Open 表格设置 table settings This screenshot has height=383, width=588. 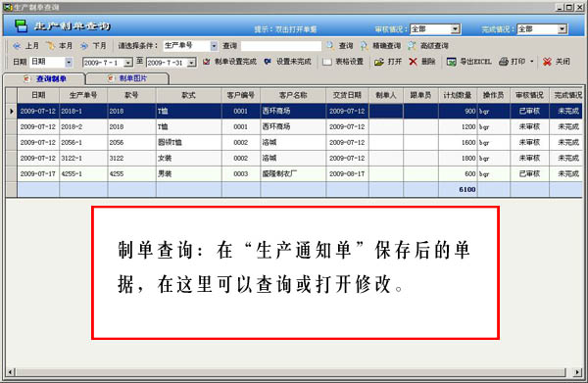[x=343, y=62]
